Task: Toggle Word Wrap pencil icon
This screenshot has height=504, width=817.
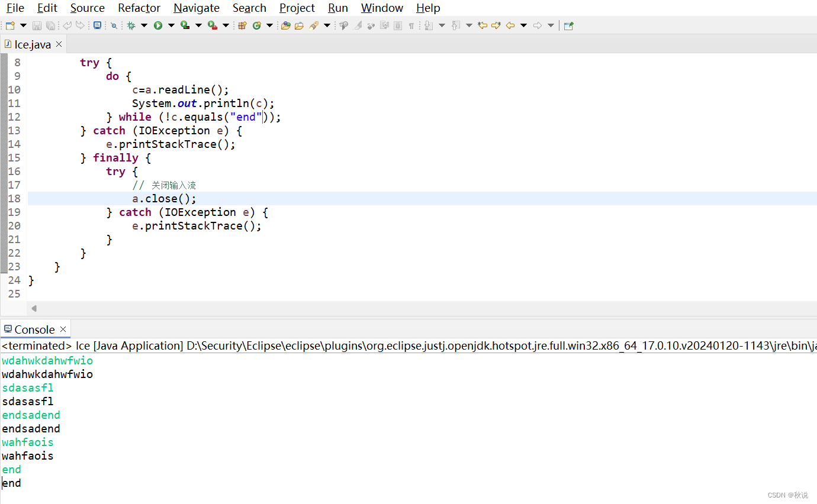Action: (x=358, y=25)
